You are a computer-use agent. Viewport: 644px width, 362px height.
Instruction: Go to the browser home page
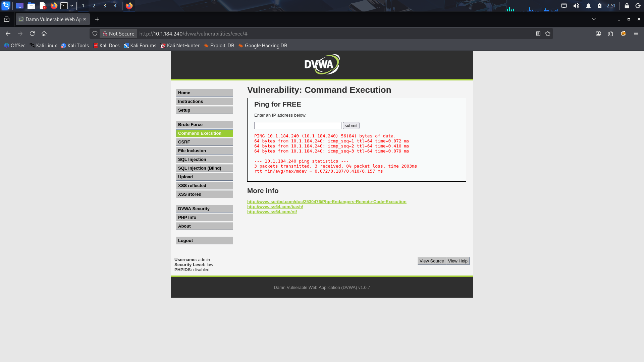(44, 34)
